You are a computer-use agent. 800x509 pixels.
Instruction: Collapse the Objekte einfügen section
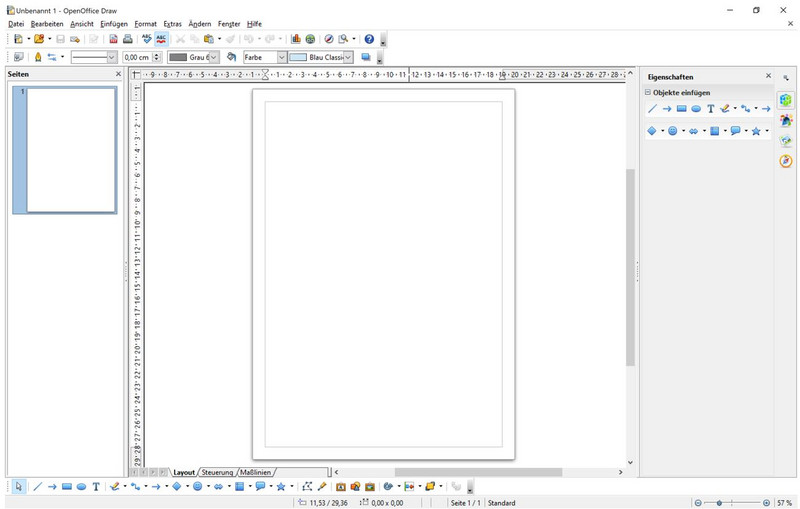(648, 93)
